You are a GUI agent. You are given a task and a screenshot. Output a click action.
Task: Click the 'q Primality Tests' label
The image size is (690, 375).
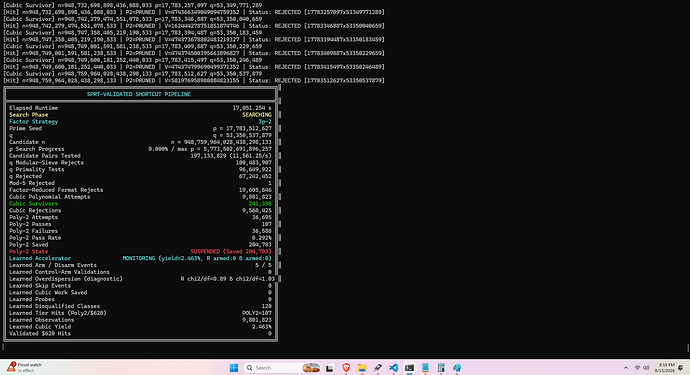(37, 169)
